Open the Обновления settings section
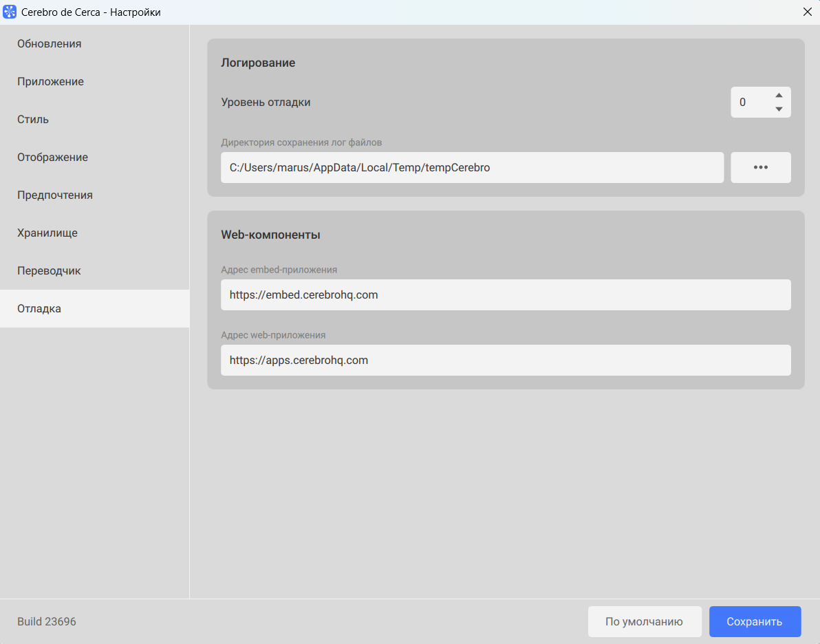820x644 pixels. pos(50,44)
